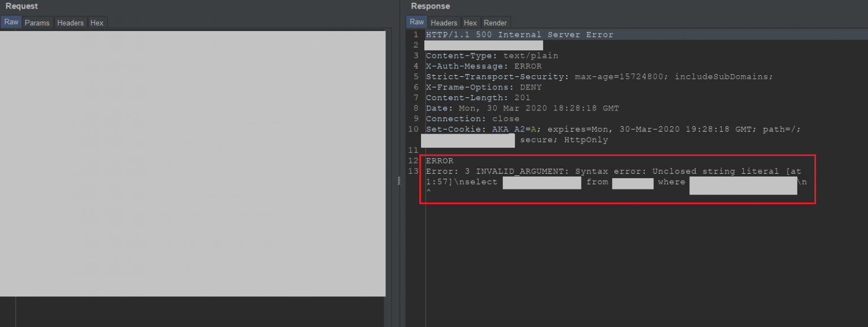Inspect the response in Hex view
The height and width of the screenshot is (327, 868).
click(x=470, y=23)
